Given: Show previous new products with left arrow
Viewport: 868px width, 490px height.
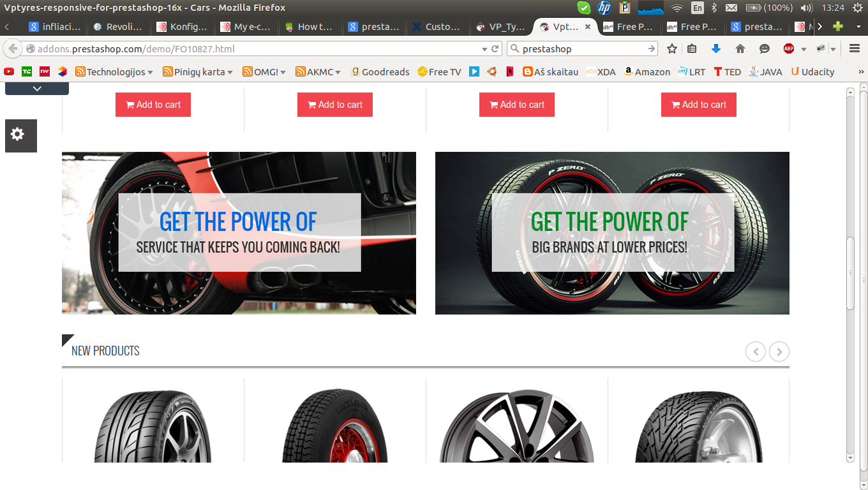Looking at the screenshot, I should point(756,352).
